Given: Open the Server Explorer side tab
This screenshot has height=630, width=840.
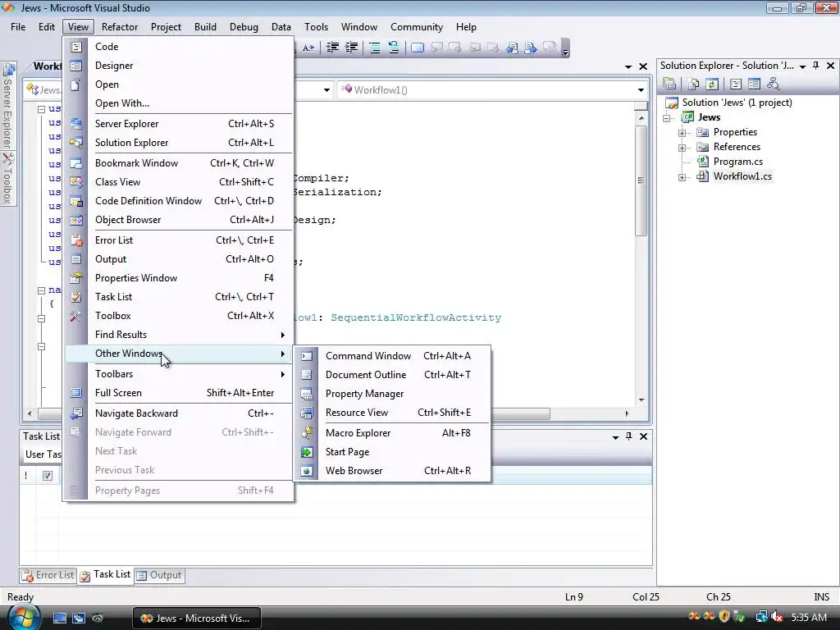Looking at the screenshot, I should coord(7,106).
